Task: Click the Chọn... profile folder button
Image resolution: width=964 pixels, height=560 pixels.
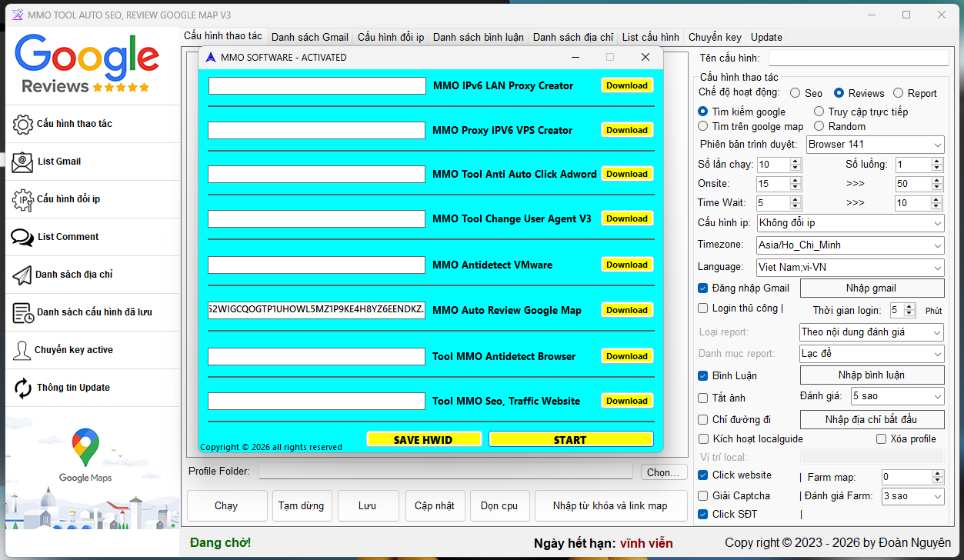Action: pos(664,472)
